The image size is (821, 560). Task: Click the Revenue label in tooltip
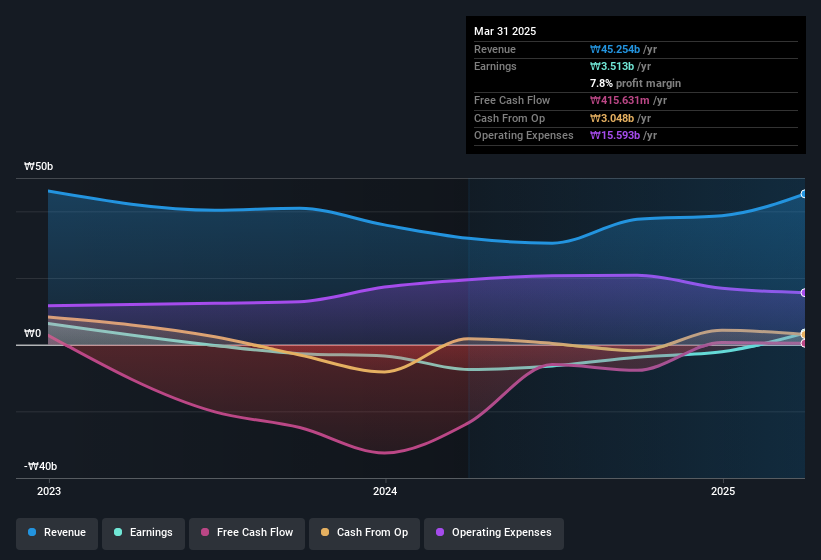click(x=495, y=49)
